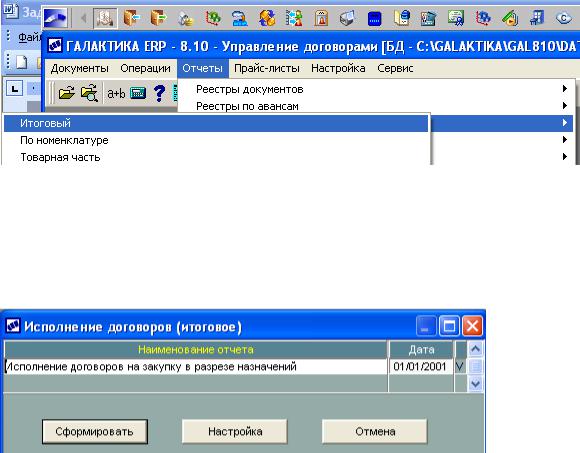Maximize the Исполнение договоров dialog window
Image resolution: width=580 pixels, height=453 pixels.
coord(449,326)
